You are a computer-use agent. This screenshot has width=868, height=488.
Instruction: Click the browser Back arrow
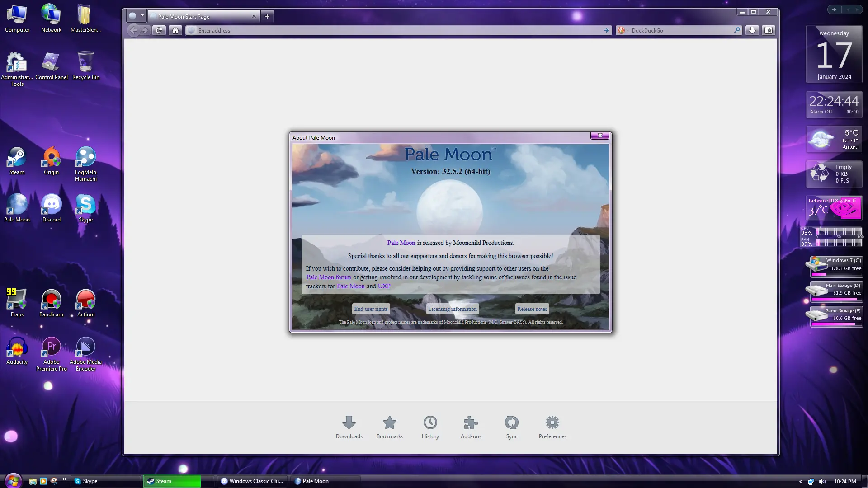[x=133, y=30]
